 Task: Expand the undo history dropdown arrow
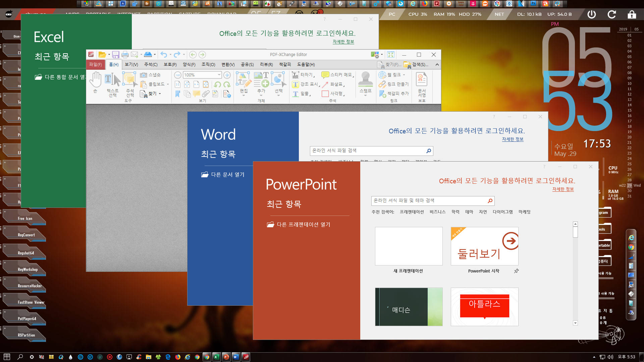pos(170,55)
